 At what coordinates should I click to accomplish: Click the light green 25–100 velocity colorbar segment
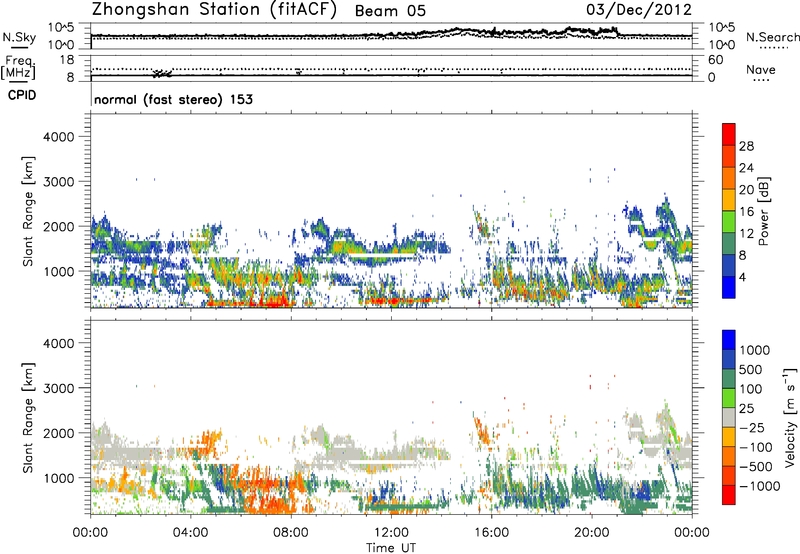(729, 398)
